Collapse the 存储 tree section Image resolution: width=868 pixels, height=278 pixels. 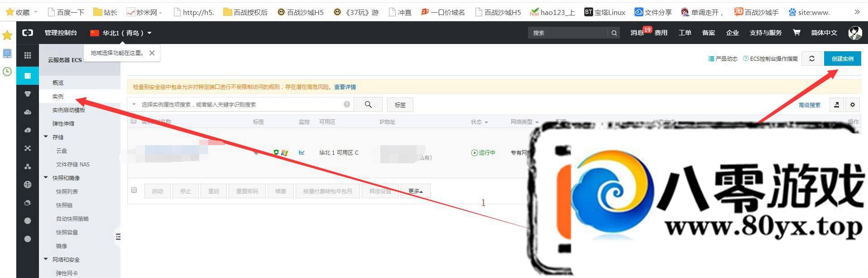(46, 137)
